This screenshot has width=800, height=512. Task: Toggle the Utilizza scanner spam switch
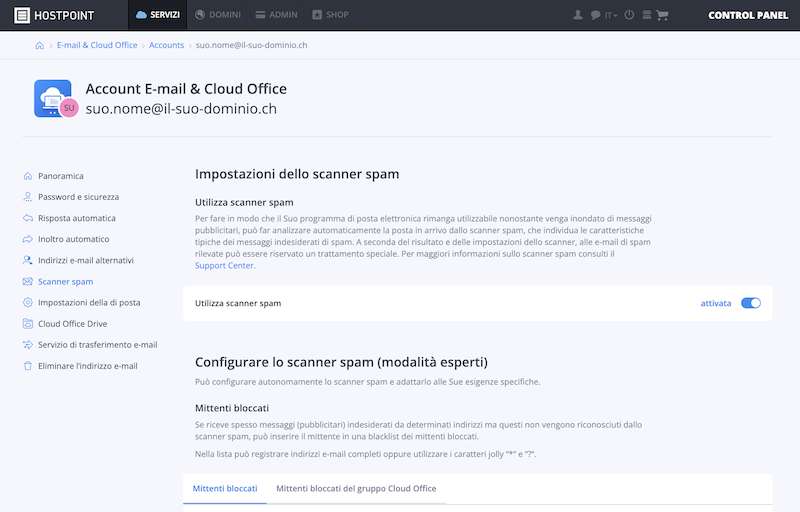751,303
